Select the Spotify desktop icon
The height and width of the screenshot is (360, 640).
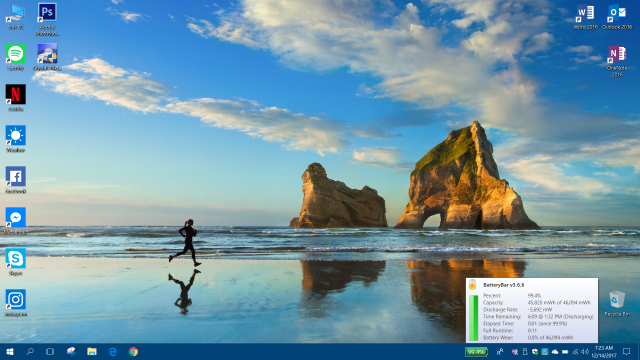click(16, 57)
